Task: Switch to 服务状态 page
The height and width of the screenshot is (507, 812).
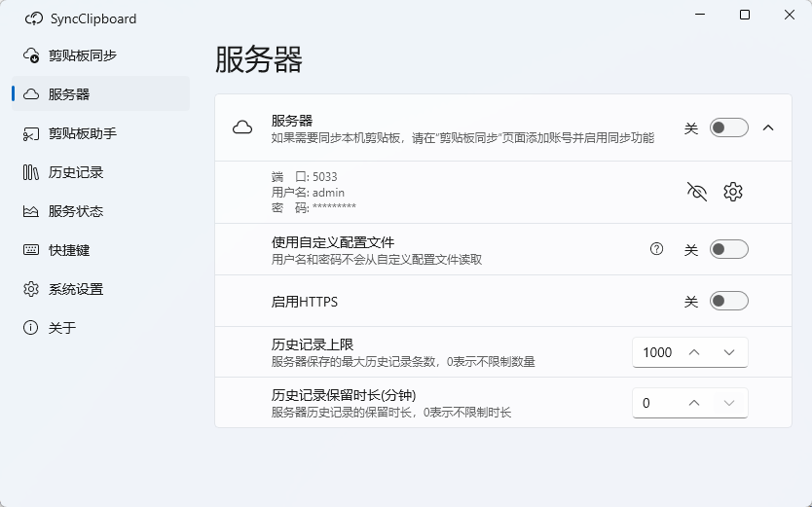Action: click(100, 211)
